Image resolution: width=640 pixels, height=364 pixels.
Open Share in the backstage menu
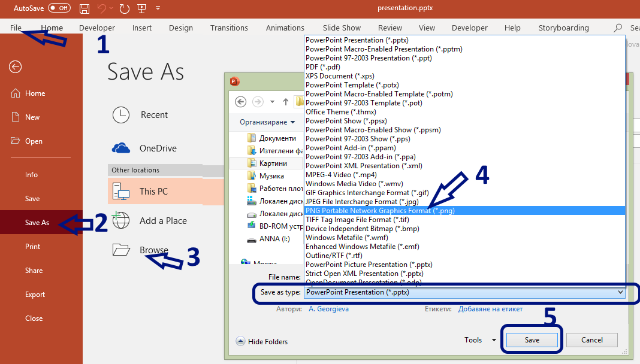click(34, 271)
